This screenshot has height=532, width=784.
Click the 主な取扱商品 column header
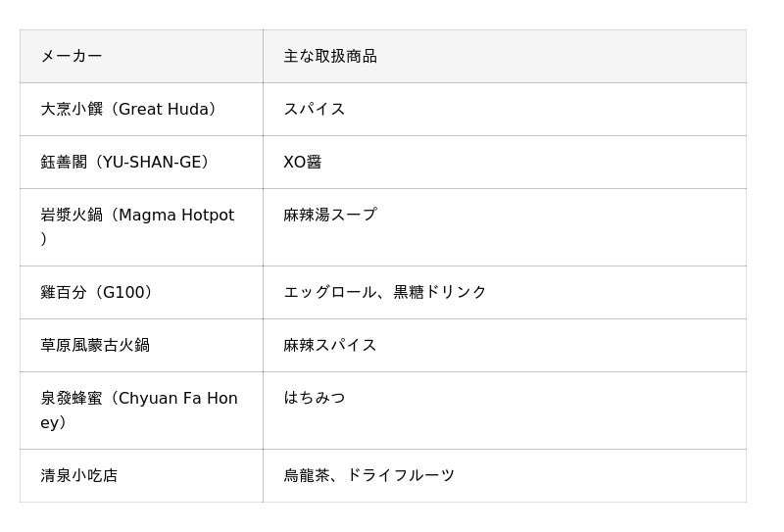pyautogui.click(x=505, y=56)
